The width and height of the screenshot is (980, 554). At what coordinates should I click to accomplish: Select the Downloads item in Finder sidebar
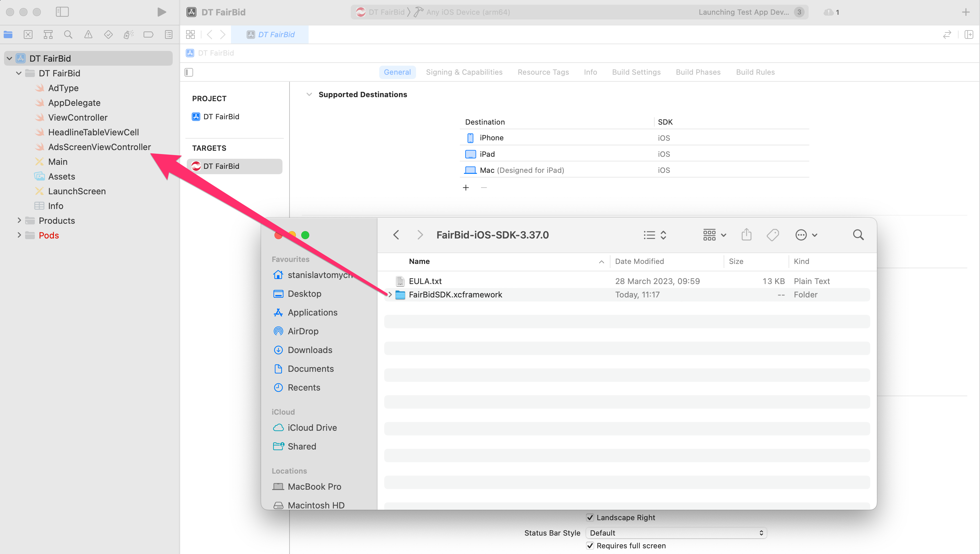pos(310,350)
